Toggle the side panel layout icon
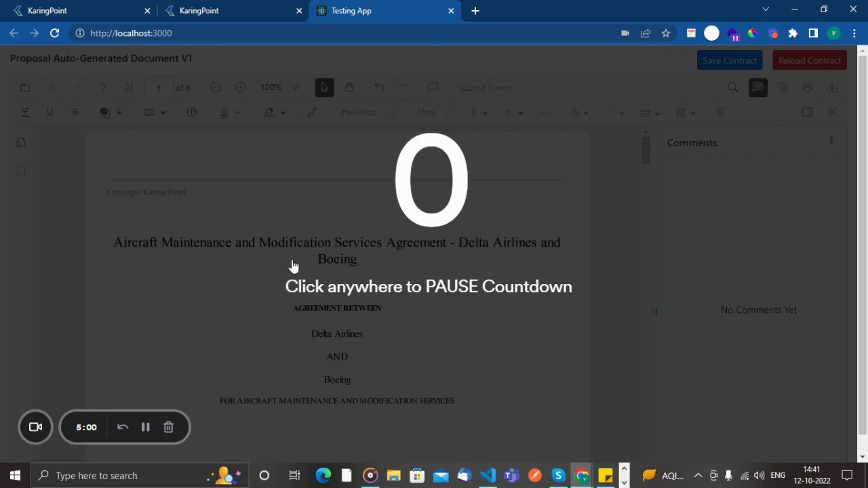Image resolution: width=868 pixels, height=488 pixels. pos(807,113)
